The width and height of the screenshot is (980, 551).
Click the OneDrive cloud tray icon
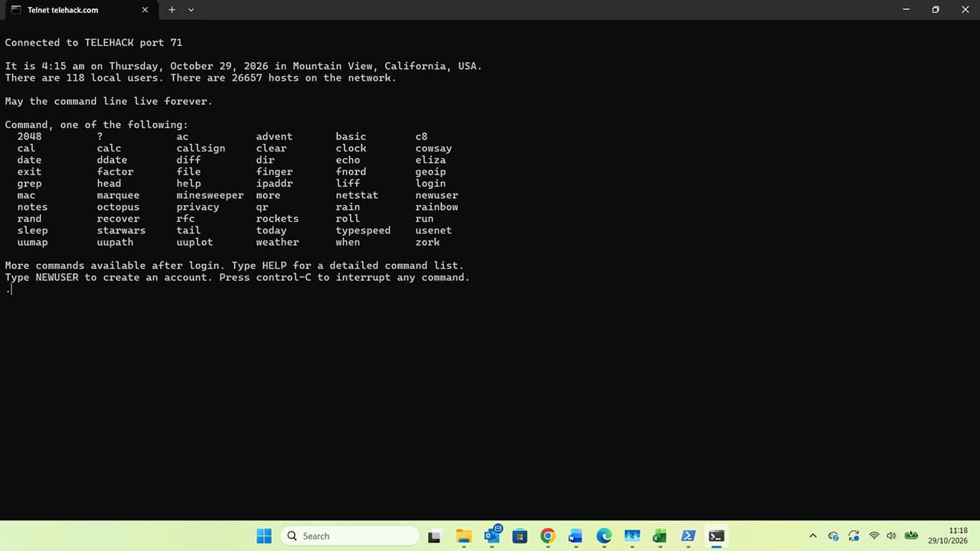tap(834, 536)
